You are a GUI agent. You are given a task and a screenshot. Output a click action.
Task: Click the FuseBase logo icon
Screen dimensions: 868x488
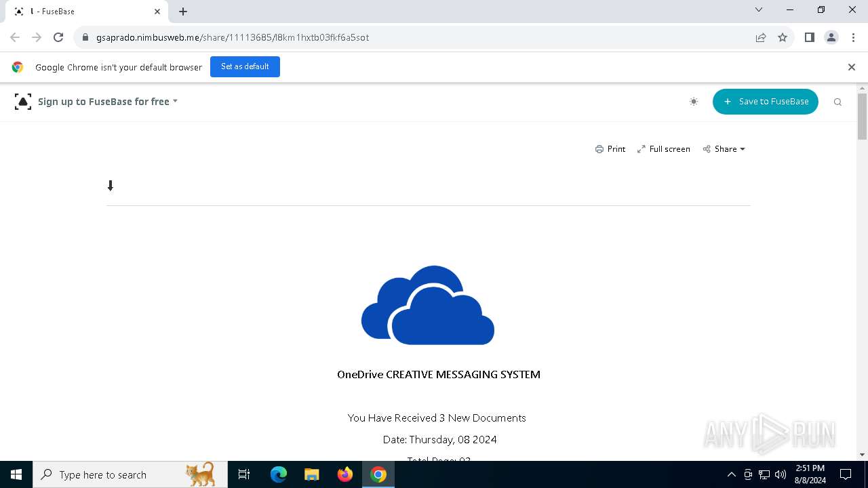coord(23,102)
